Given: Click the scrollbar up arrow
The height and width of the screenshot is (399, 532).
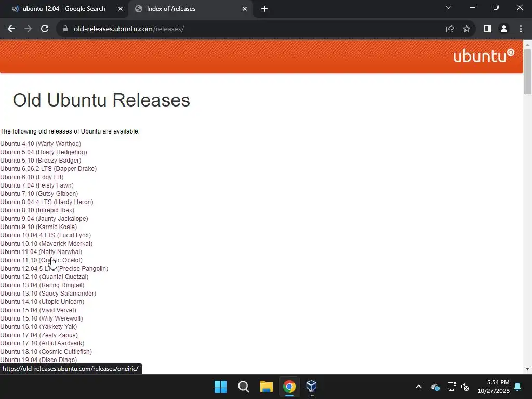Looking at the screenshot, I should [x=528, y=44].
